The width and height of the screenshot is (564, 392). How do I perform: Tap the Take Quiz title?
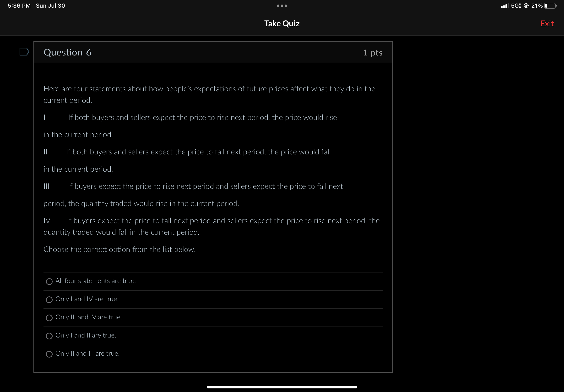tap(282, 23)
